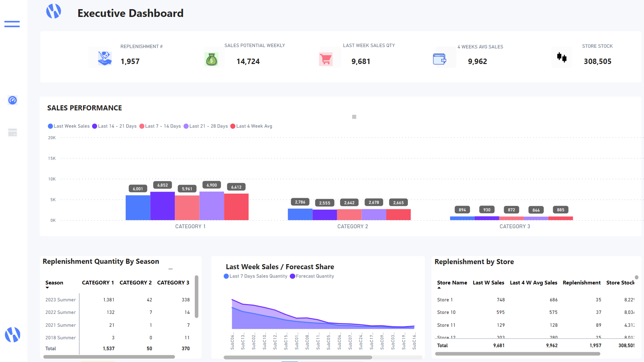This screenshot has height=362, width=644.
Task: Open the Sales Performance chart options menu
Action: [x=354, y=116]
